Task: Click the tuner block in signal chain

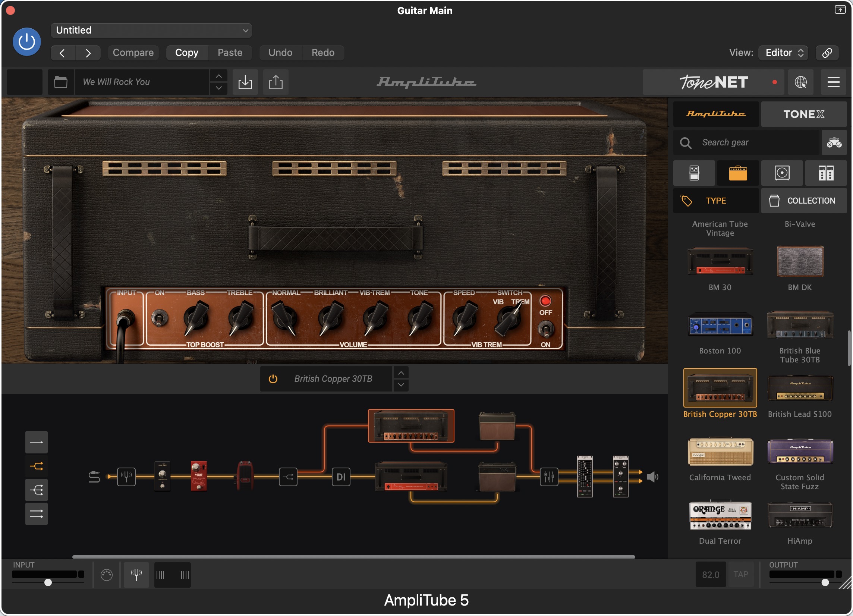Action: [x=126, y=477]
